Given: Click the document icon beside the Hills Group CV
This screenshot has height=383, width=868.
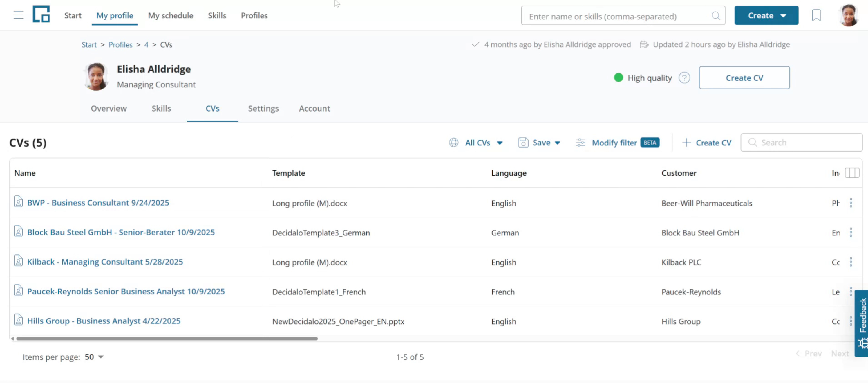Looking at the screenshot, I should [x=19, y=320].
